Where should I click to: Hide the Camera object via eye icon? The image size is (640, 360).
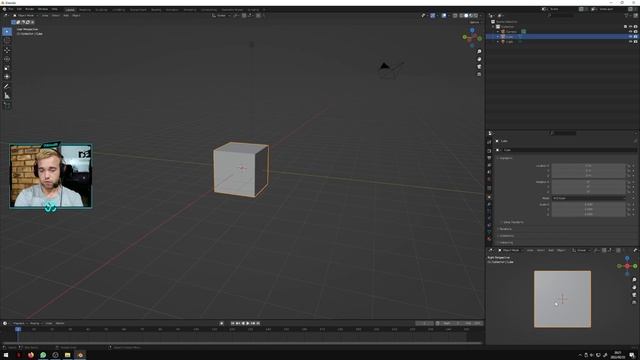pyautogui.click(x=631, y=31)
